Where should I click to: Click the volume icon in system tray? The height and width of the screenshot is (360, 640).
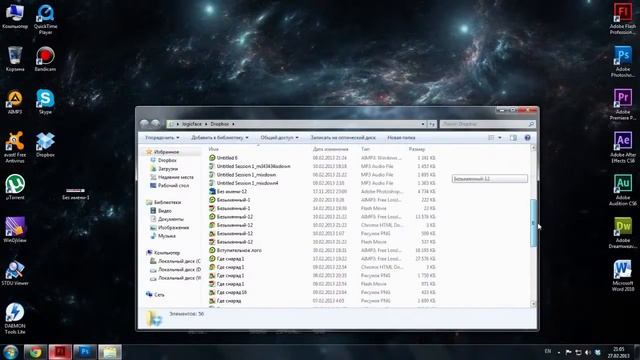588,352
